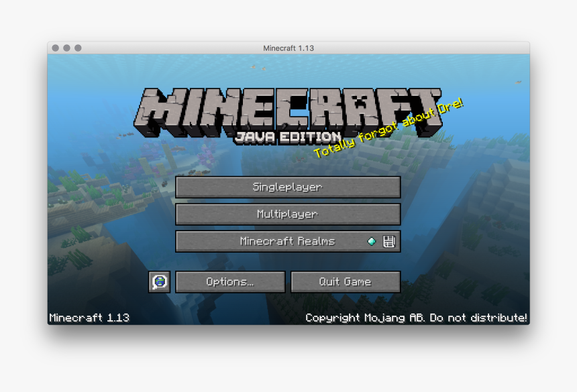The width and height of the screenshot is (577, 392).
Task: Click the yellow splash text about Dre
Action: pos(388,128)
